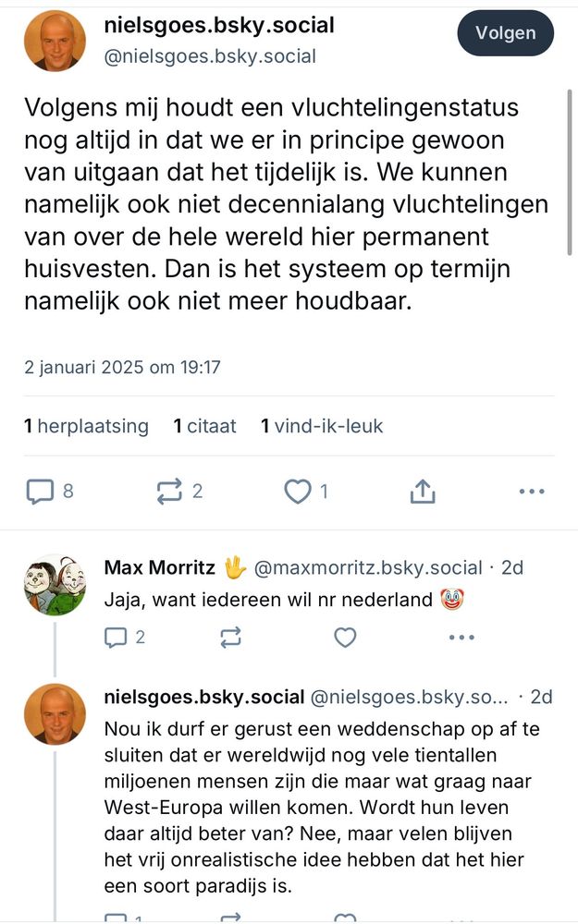The image size is (578, 924).
Task: Open the more options menu on Max Morritz's reply
Action: tap(461, 637)
